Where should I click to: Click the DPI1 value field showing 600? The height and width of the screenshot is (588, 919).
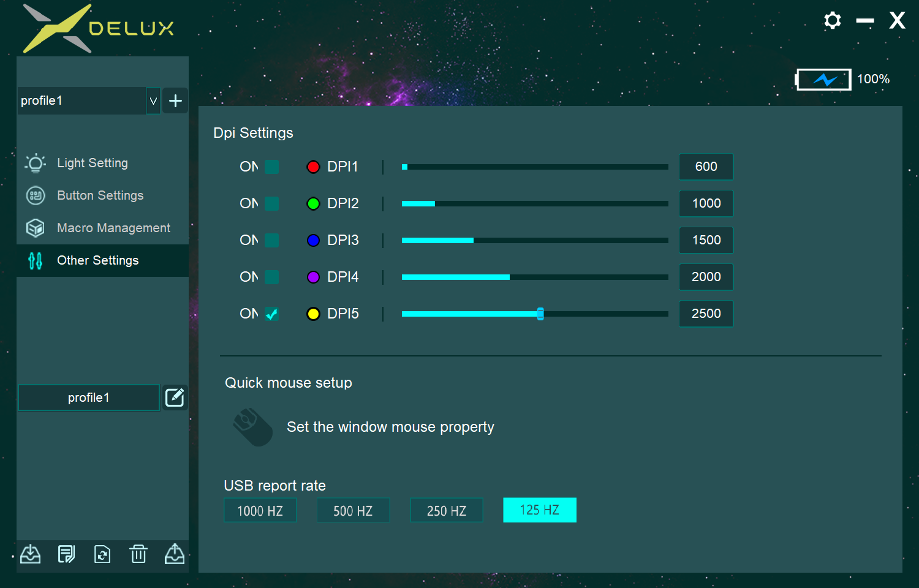(706, 167)
